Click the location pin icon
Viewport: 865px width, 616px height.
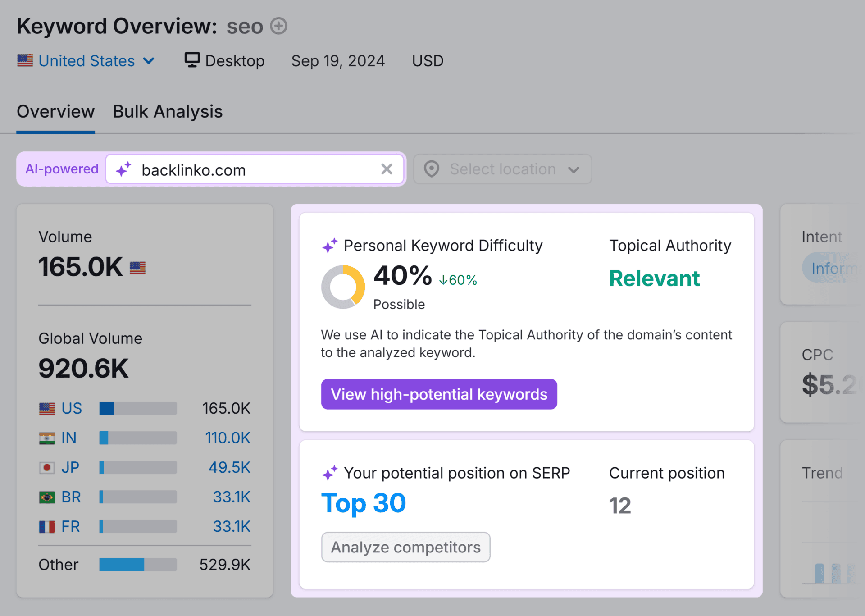431,169
